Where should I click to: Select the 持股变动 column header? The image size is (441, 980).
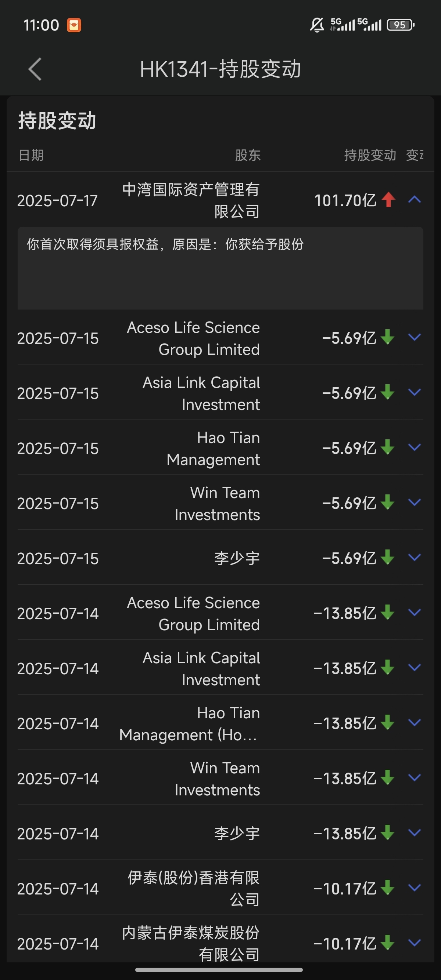pos(370,155)
